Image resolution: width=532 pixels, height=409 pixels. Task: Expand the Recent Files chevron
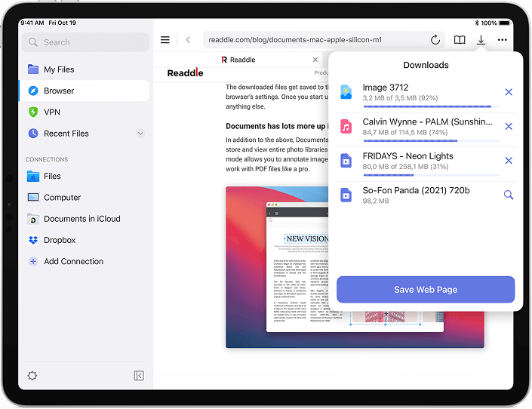(x=140, y=134)
